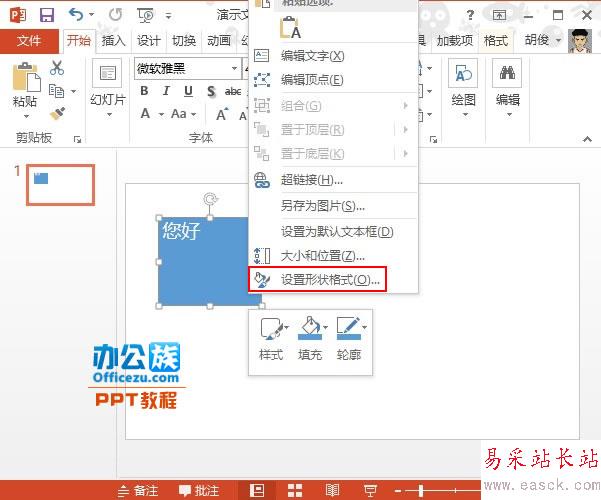Open the 微软雅黑 font name dropdown
Screen dimensions: 601x500
click(234, 69)
